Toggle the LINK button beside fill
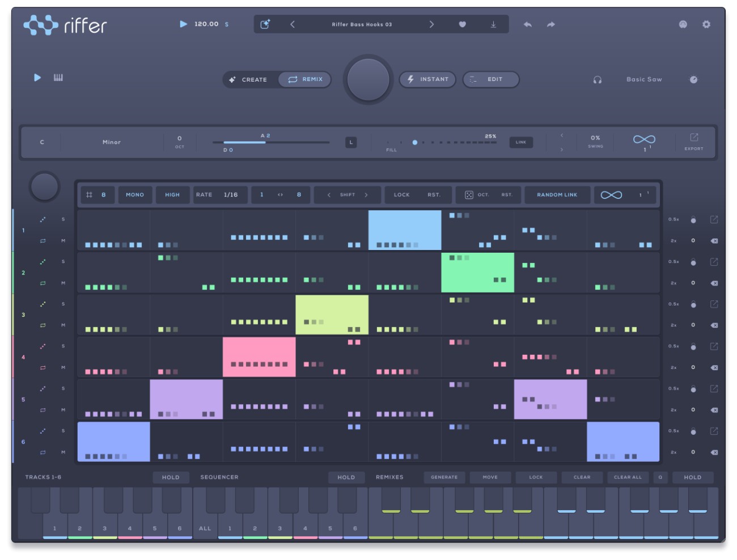Viewport: 737px width, 560px height. click(521, 142)
